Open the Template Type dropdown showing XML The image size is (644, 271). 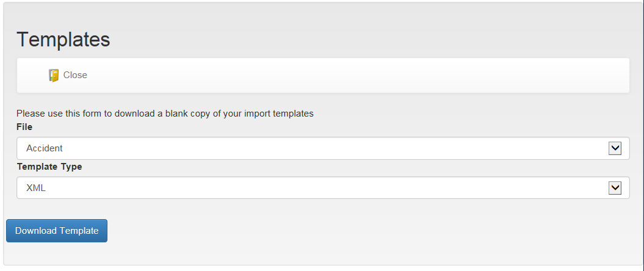323,187
